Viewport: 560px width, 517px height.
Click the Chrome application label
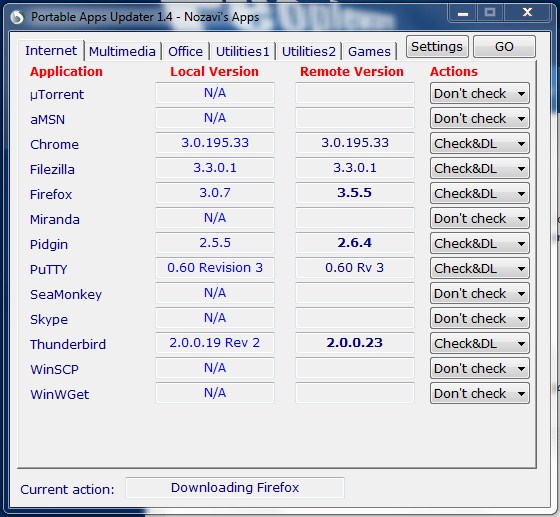coord(54,145)
